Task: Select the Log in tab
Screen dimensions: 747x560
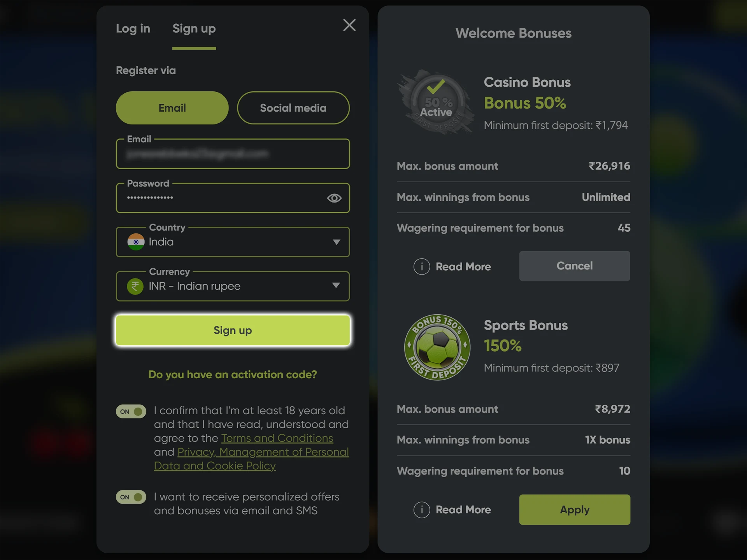Action: 132,28
